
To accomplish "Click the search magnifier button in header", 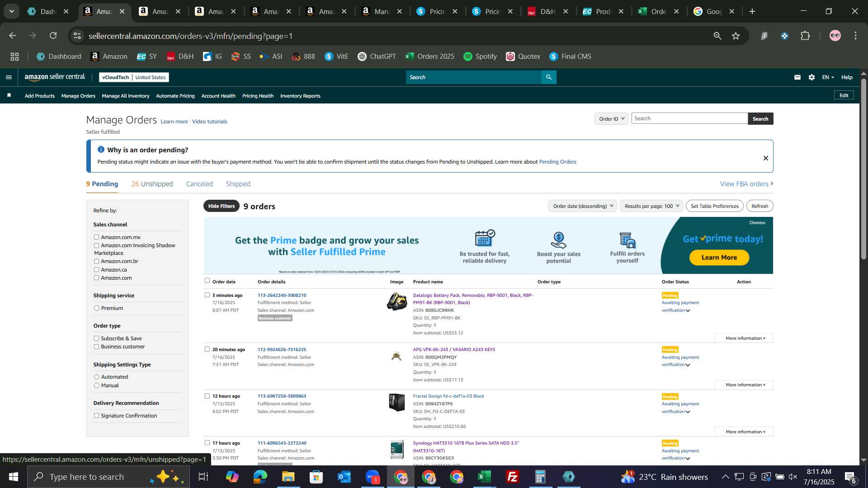I will click(549, 77).
